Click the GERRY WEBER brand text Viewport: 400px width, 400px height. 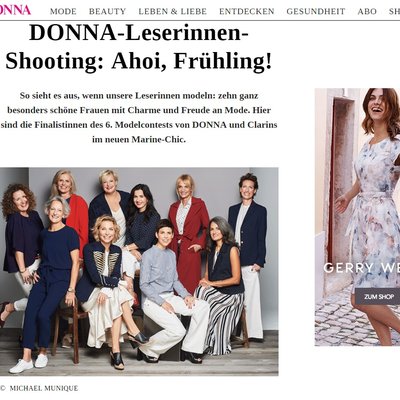[362, 268]
